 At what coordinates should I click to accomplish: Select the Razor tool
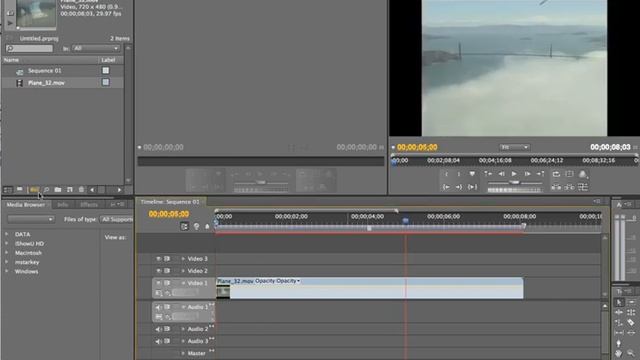click(x=631, y=322)
